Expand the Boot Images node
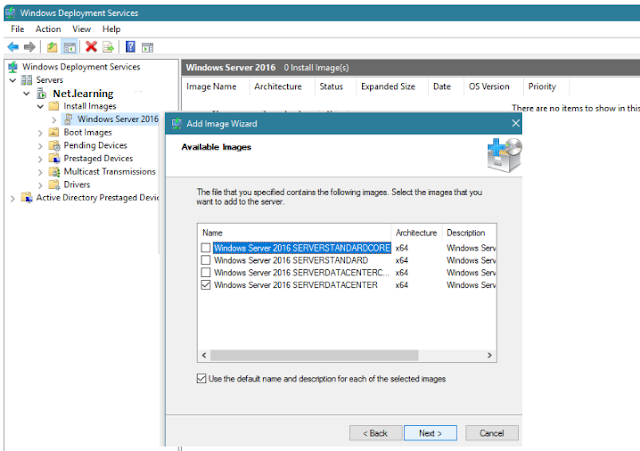Viewport: 640px width, 451px height. 40,133
